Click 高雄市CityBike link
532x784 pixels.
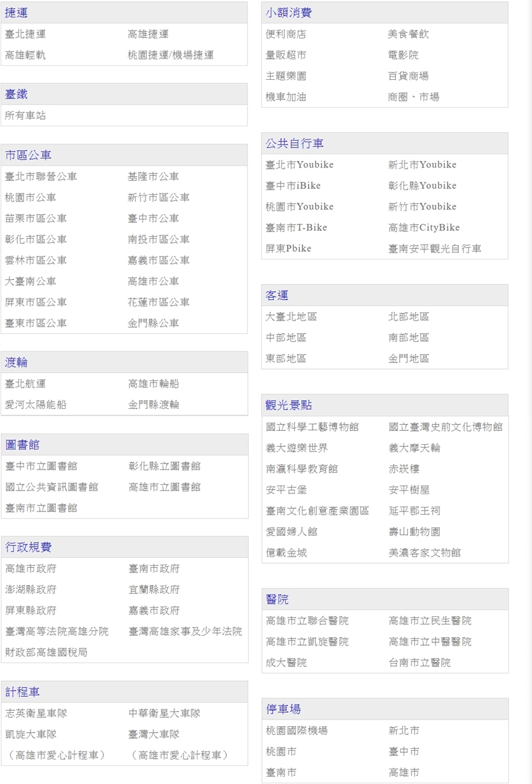(424, 228)
